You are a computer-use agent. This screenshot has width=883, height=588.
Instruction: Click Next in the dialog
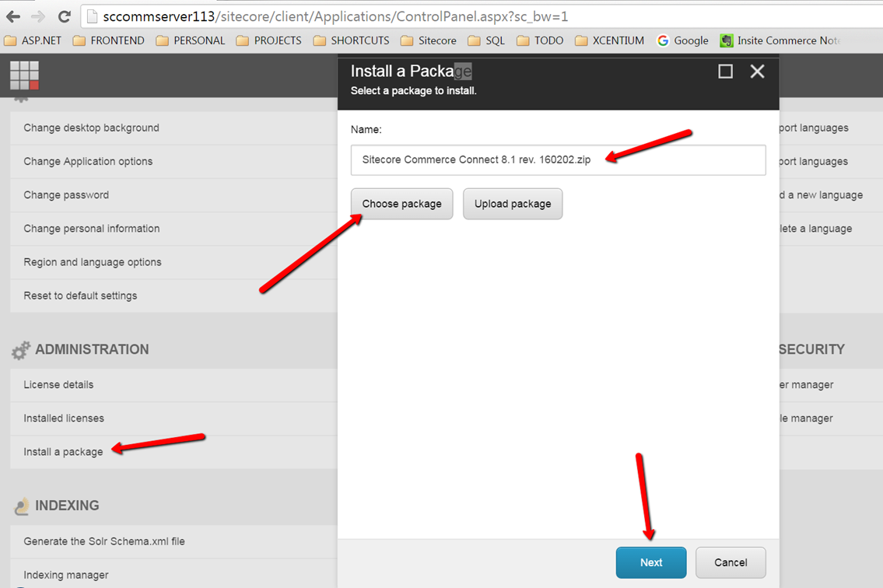[651, 562]
